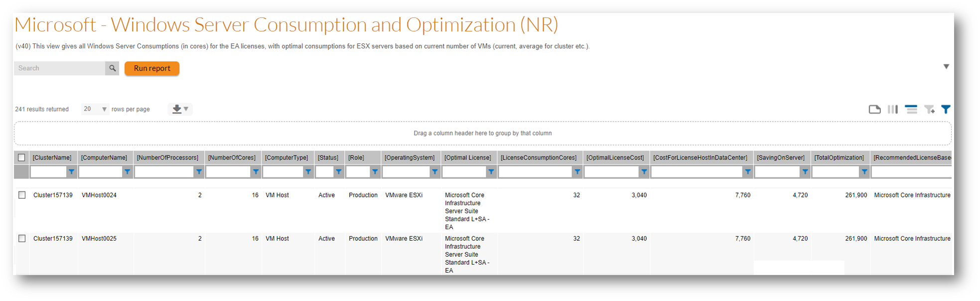Click the export download icon
Viewport: 980px width, 301px height.
tap(177, 109)
